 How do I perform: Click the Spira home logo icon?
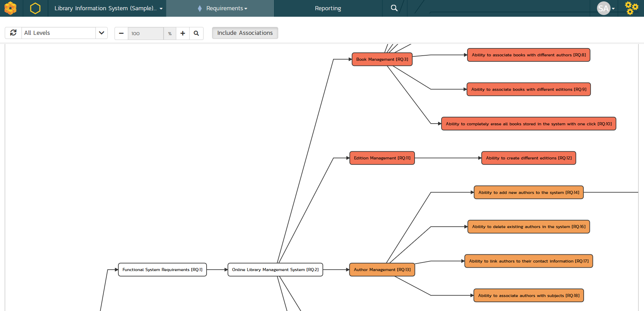[11, 8]
